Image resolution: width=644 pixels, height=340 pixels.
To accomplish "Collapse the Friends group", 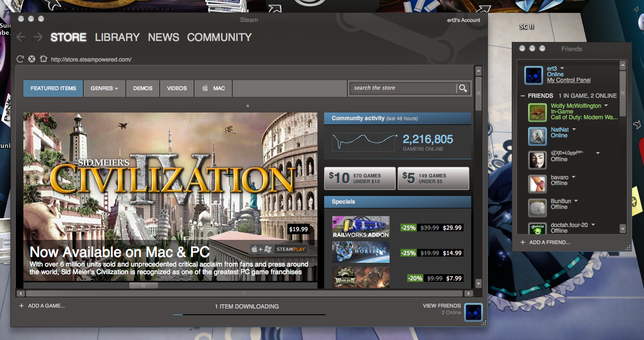I will 523,95.
